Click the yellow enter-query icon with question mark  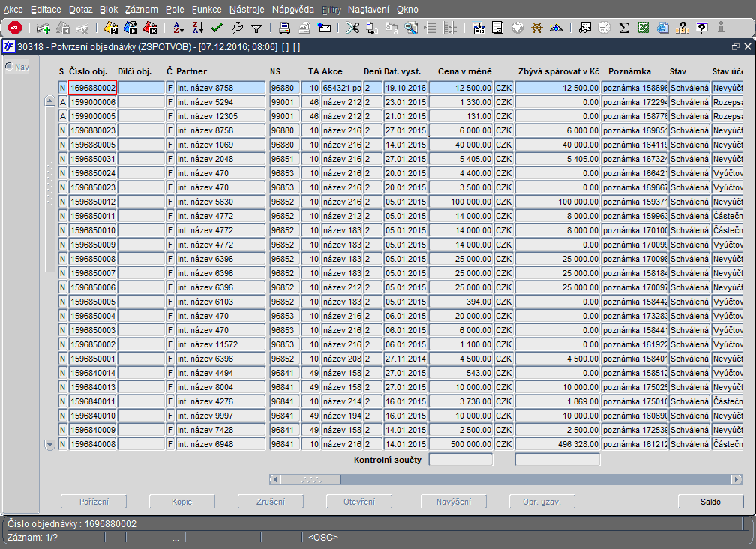coord(111,28)
